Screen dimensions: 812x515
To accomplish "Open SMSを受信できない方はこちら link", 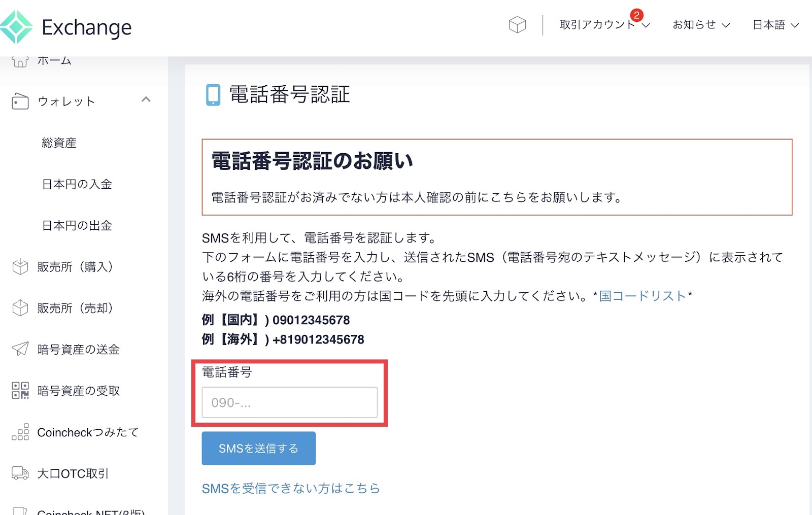I will click(x=291, y=488).
